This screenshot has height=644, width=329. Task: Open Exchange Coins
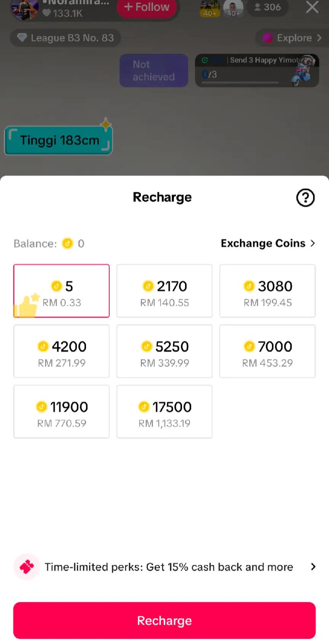pyautogui.click(x=268, y=244)
